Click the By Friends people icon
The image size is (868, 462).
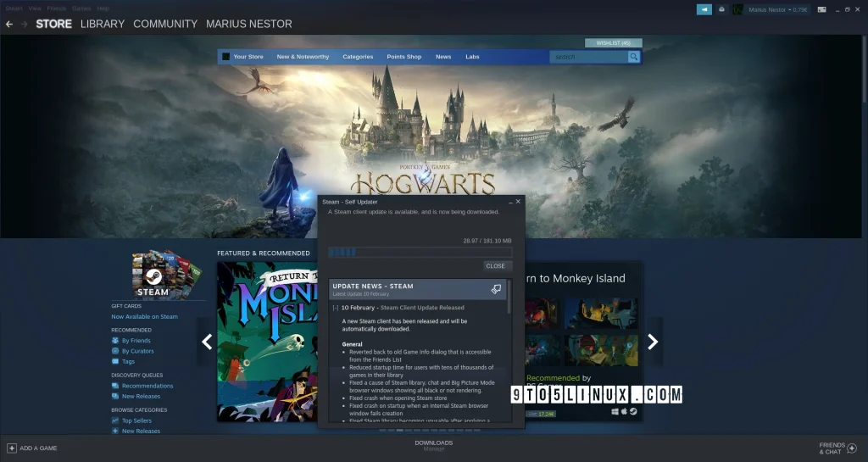115,341
